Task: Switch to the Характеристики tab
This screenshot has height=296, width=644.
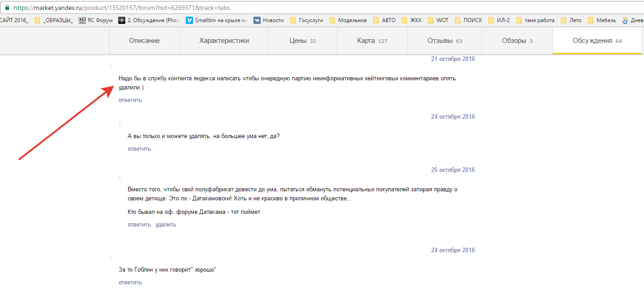Action: click(x=224, y=41)
